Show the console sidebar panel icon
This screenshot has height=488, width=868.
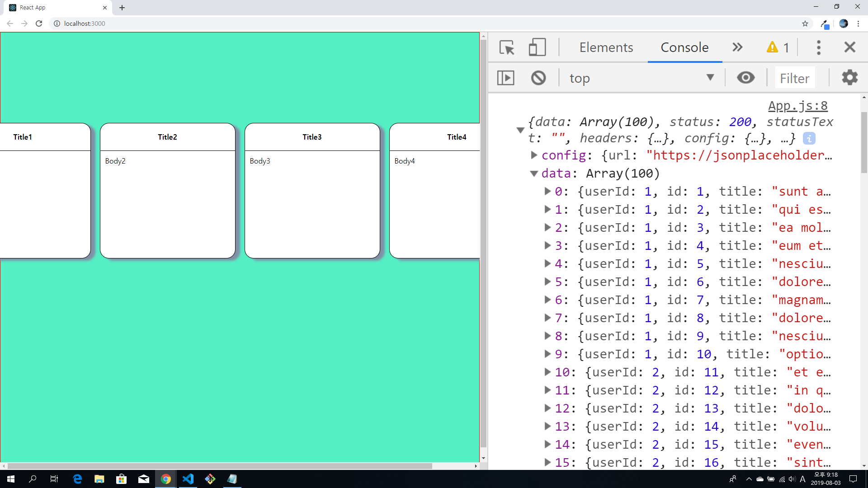tap(505, 78)
